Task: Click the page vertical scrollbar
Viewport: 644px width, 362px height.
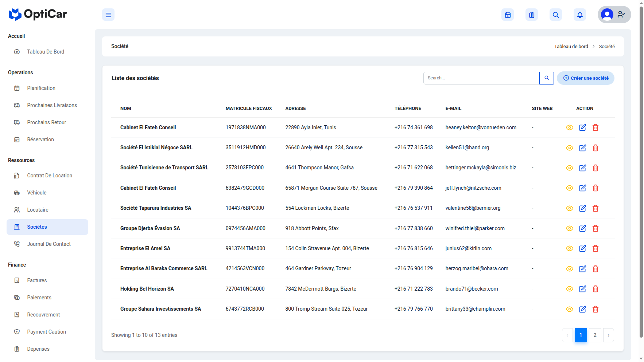Action: (641, 171)
